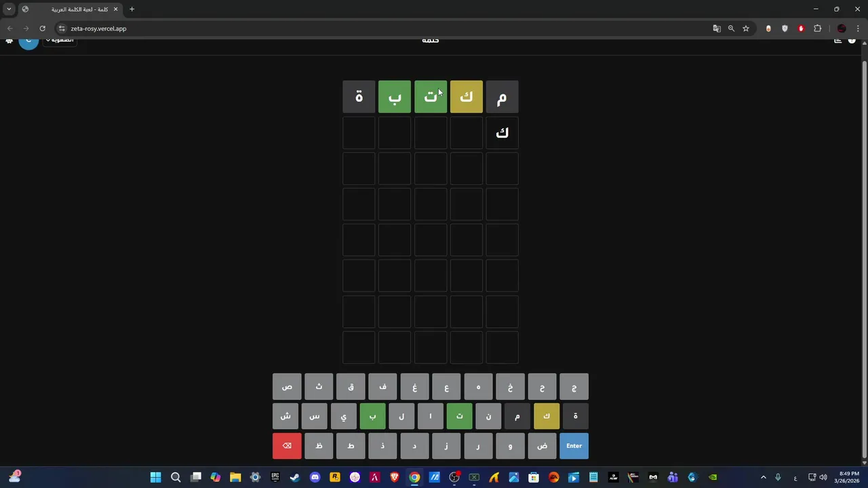868x488 pixels.
Task: Tap the dark ة key on keyboard
Action: tap(576, 416)
